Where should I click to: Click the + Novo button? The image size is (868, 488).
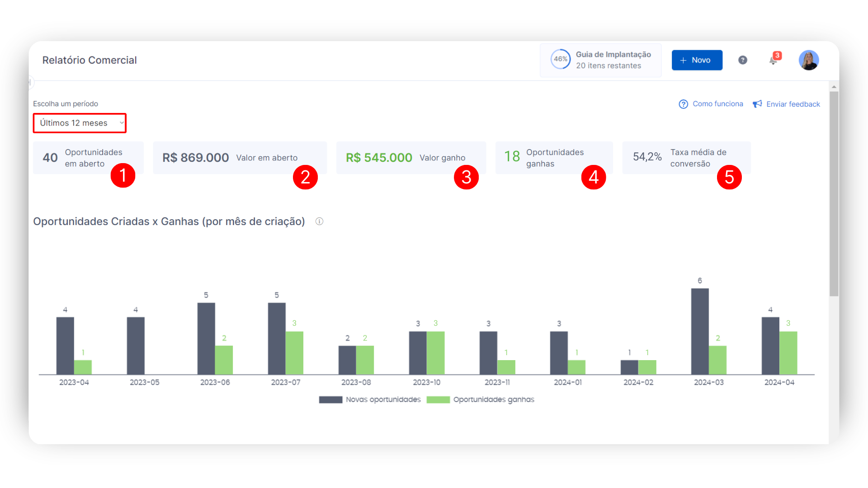coord(697,60)
